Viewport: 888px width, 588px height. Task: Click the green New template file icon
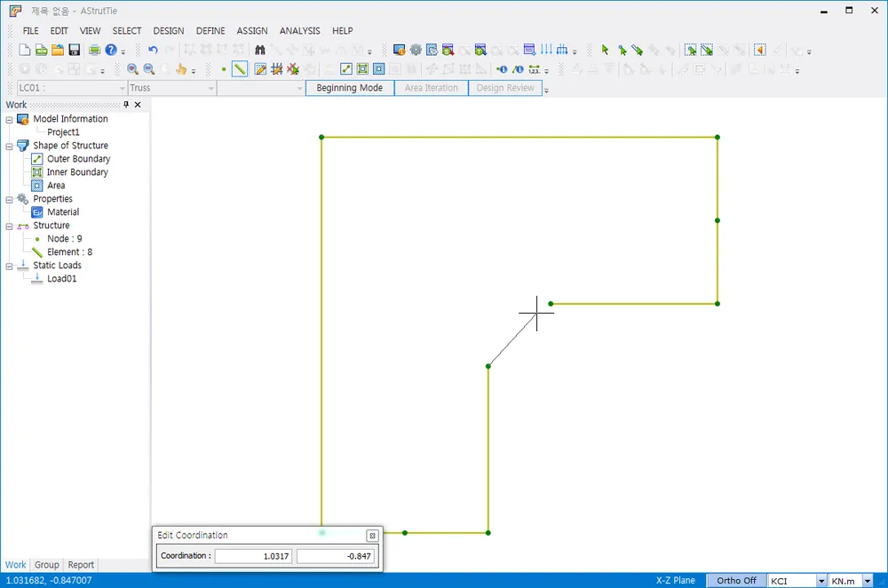(42, 51)
